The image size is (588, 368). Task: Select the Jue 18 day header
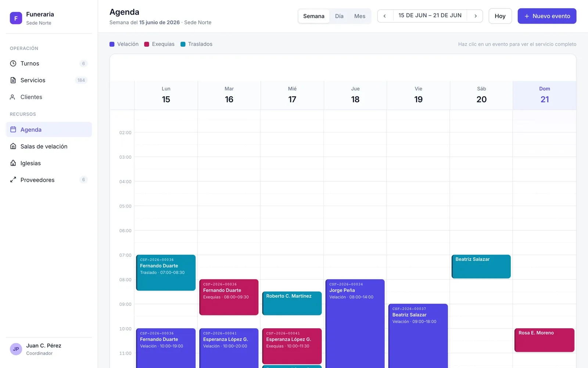point(355,95)
